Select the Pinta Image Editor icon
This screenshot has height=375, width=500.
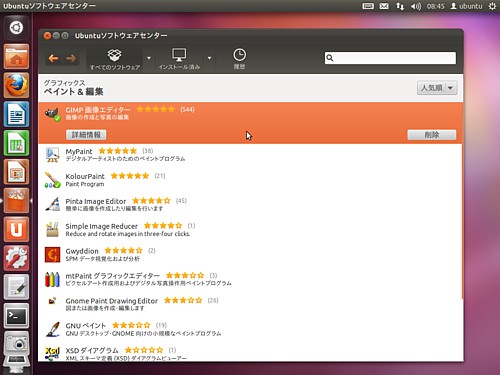52,204
